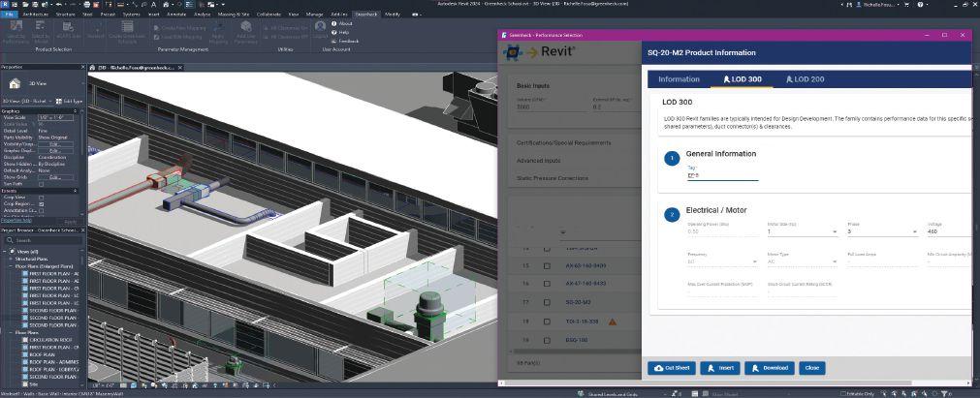The width and height of the screenshot is (980, 398).
Task: Click the 3D View house icon in Properties
Action: [15, 82]
